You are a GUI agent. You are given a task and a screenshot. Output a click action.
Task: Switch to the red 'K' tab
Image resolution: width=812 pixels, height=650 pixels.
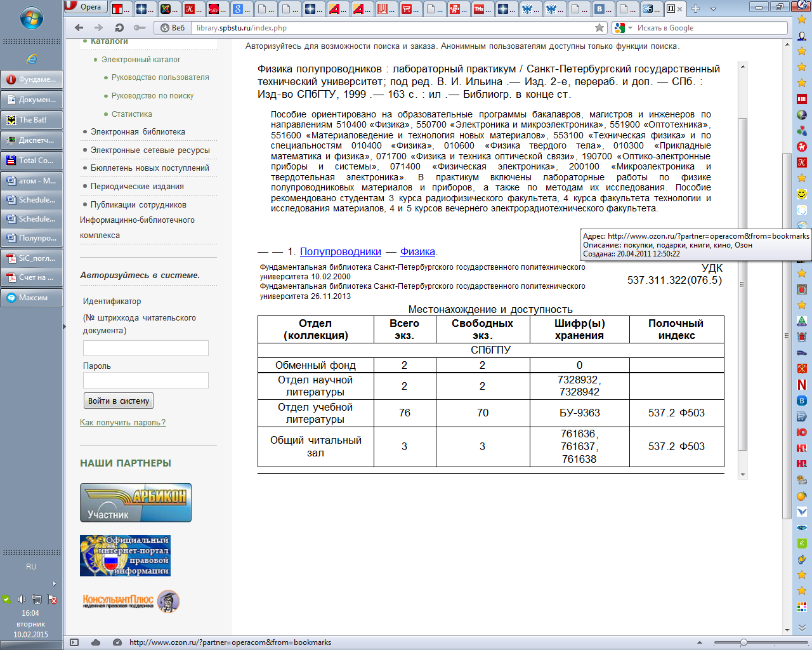[193, 9]
